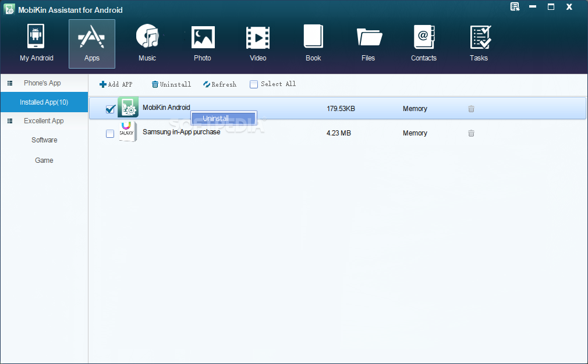Close the MobiKin Assistant window
This screenshot has height=364, width=588.
point(569,7)
